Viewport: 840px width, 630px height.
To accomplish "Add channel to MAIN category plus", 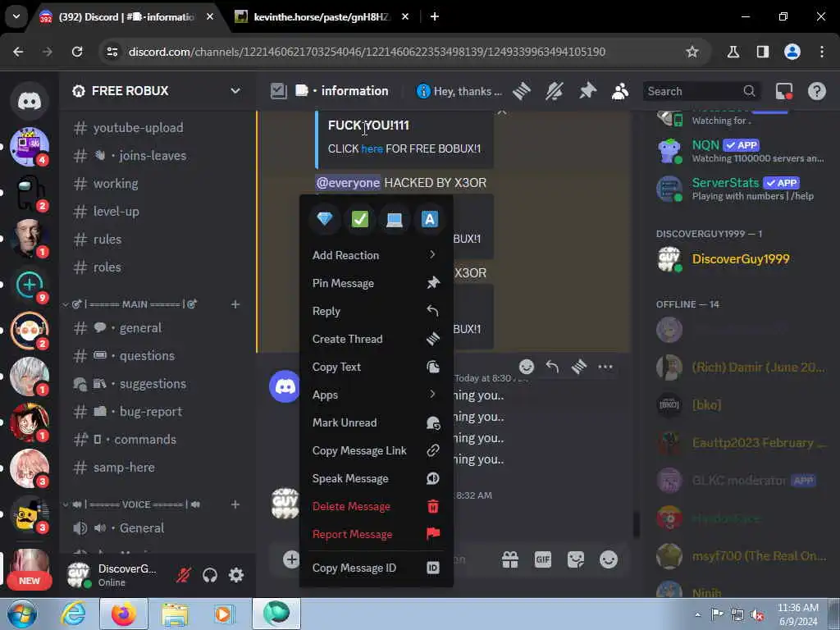I will coord(235,304).
